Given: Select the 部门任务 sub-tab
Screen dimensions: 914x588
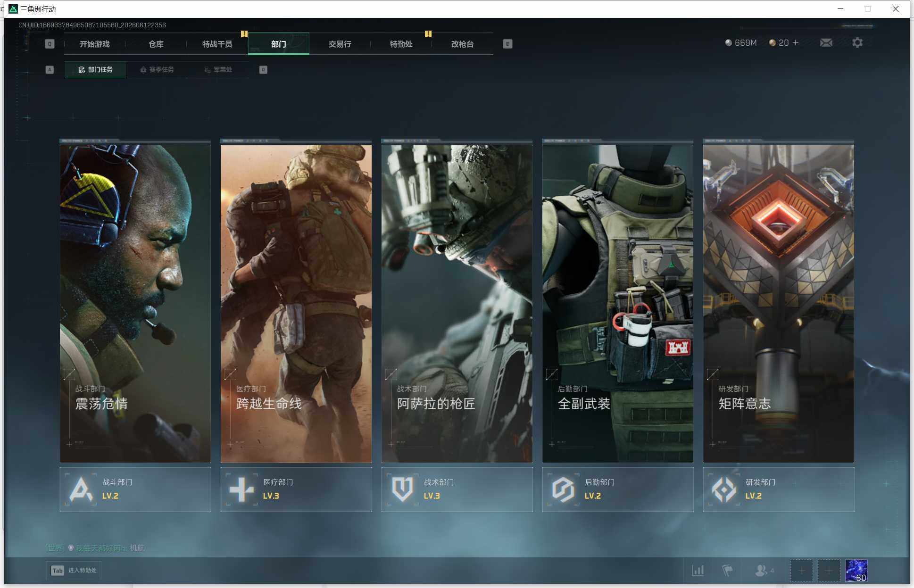Looking at the screenshot, I should click(95, 69).
